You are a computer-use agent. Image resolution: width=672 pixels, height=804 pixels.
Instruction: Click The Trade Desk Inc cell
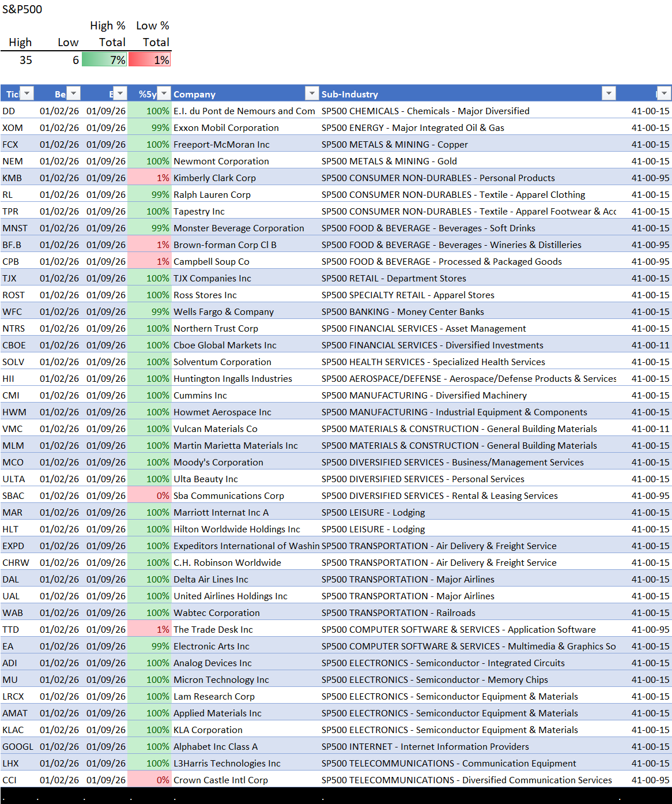click(x=246, y=629)
